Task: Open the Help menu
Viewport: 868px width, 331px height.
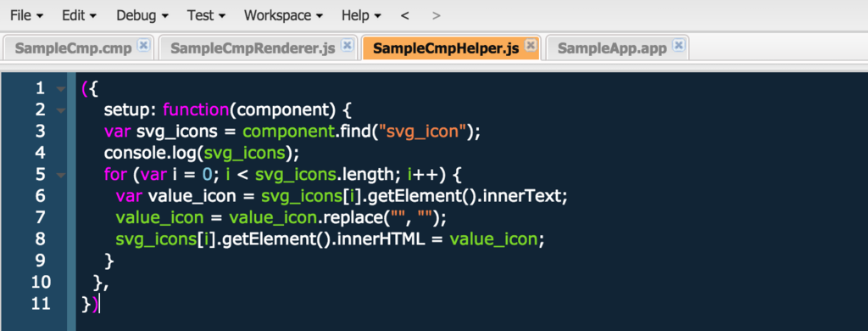Action: [x=361, y=15]
